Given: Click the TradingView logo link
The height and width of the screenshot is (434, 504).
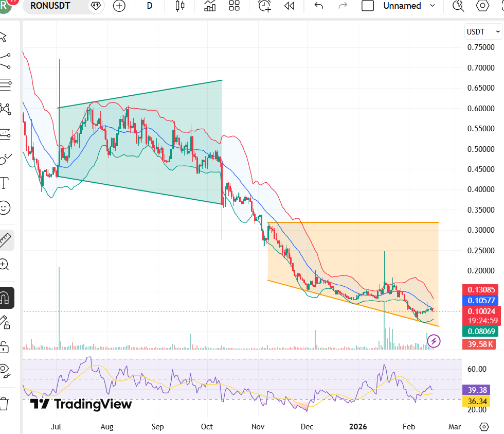Looking at the screenshot, I should click(81, 404).
